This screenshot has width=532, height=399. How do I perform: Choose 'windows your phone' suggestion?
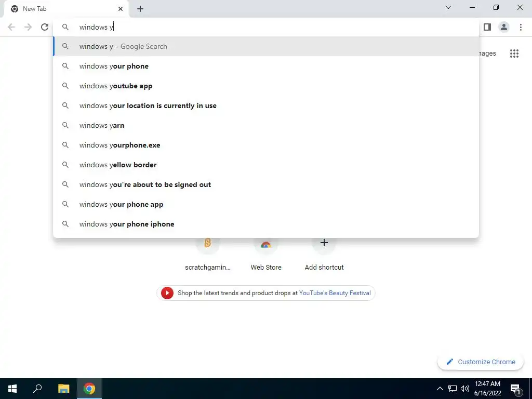tap(266, 66)
